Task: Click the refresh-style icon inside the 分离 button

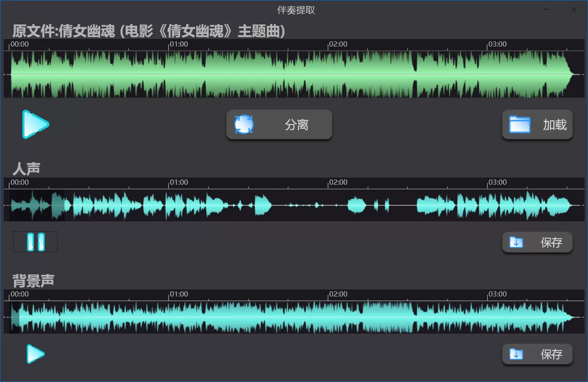Action: click(x=244, y=125)
